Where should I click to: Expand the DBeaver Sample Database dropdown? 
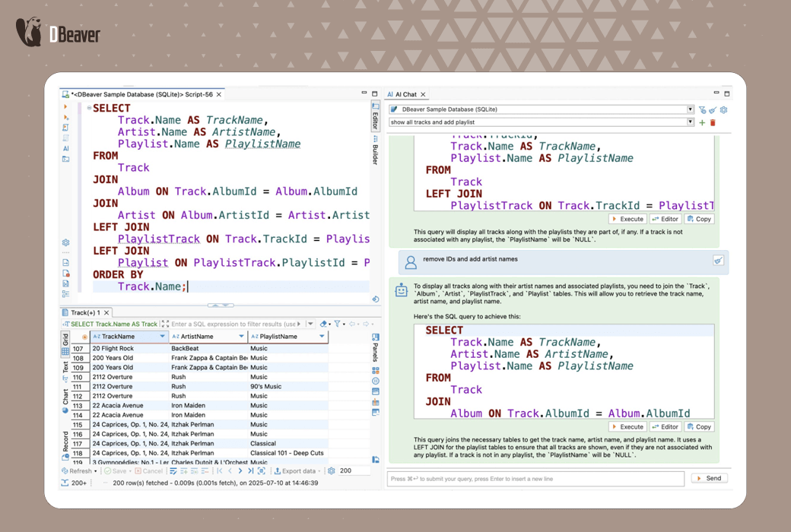point(690,109)
